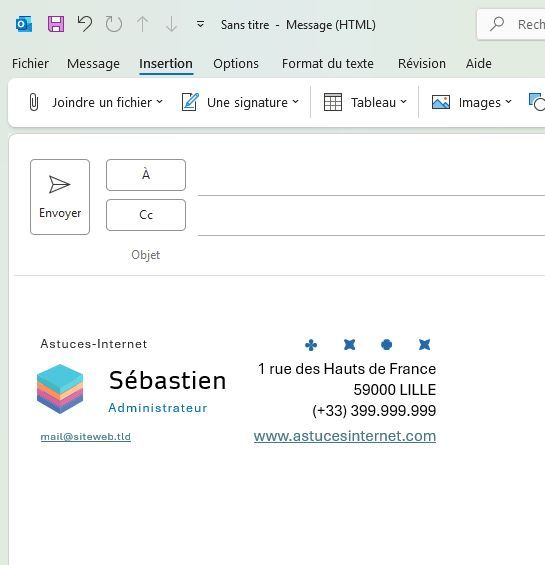Switch to the Message ribbon tab
The height and width of the screenshot is (565, 545).
click(x=93, y=63)
